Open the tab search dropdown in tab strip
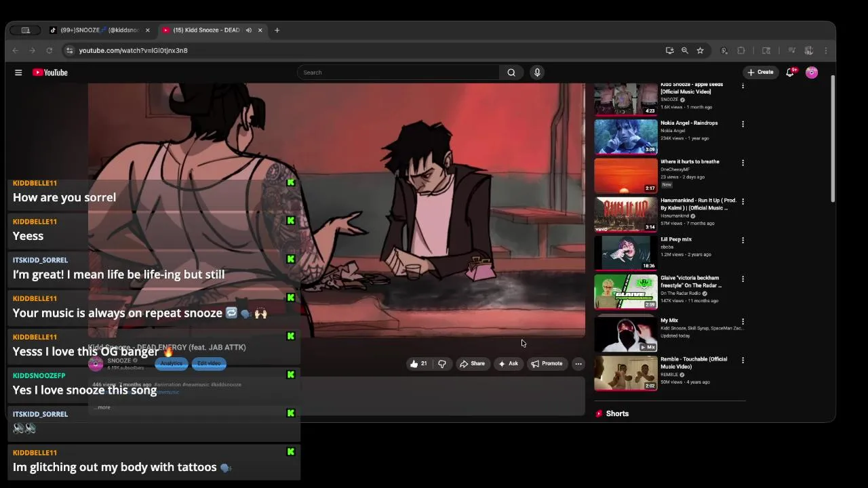Viewport: 868px width, 488px height. [x=26, y=30]
